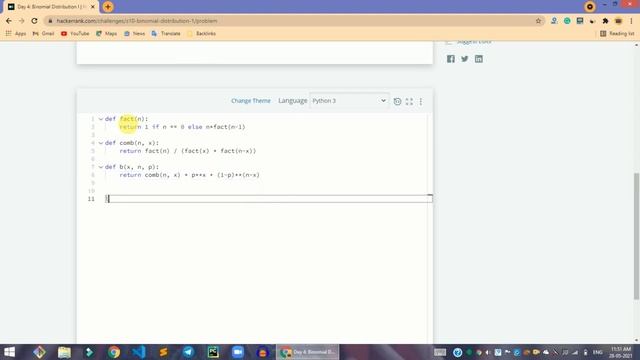Open PyCharm from taskbar
Image resolution: width=640 pixels, height=360 pixels.
coord(213,352)
